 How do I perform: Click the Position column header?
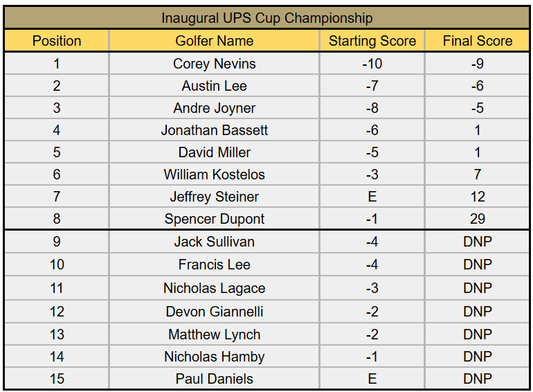pyautogui.click(x=57, y=41)
